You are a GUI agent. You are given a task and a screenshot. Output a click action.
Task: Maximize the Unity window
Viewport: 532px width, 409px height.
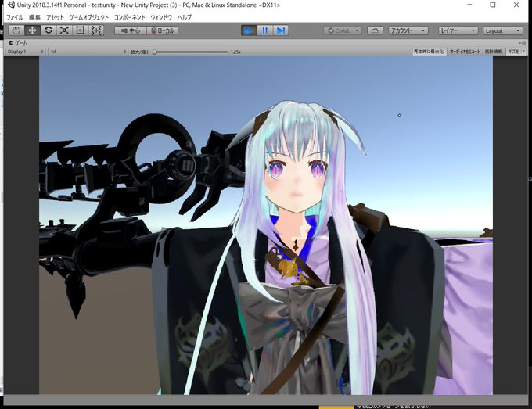pyautogui.click(x=493, y=5)
